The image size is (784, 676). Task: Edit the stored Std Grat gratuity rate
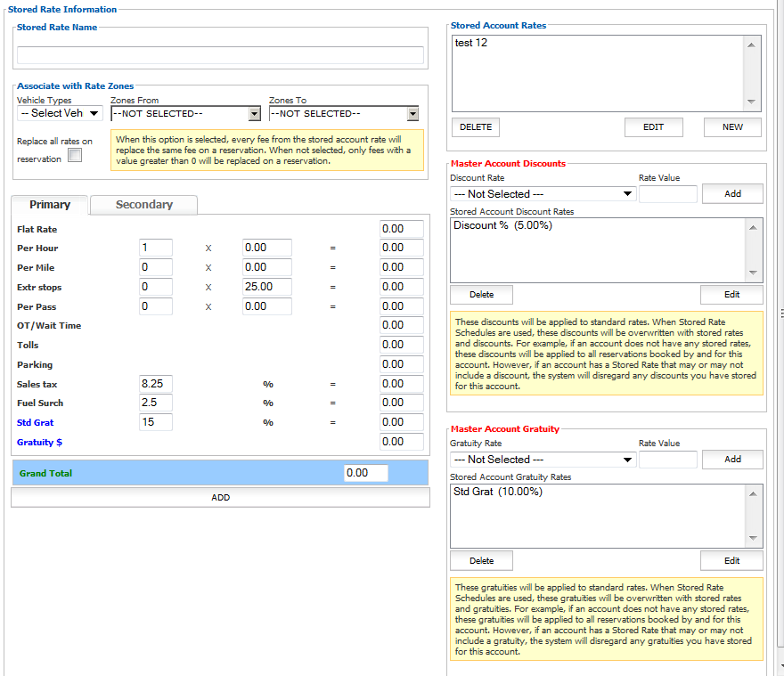pyautogui.click(x=731, y=561)
